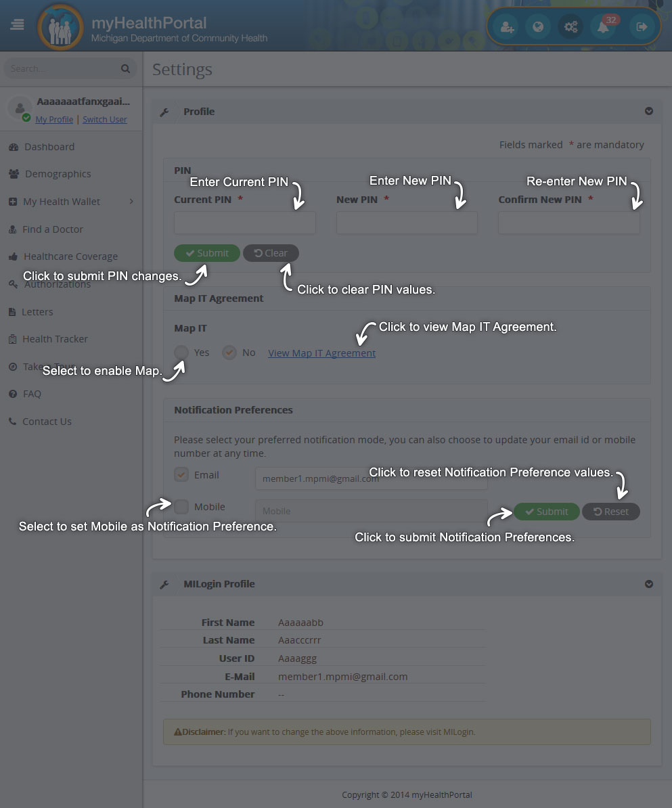Collapse the Profile panel chevron
This screenshot has height=808, width=672.
(649, 111)
